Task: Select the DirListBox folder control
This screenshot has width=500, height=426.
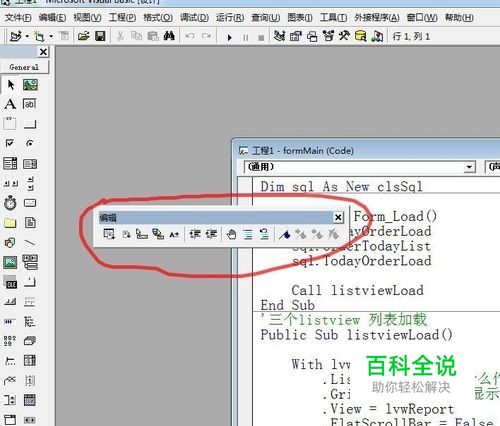Action: (x=10, y=223)
